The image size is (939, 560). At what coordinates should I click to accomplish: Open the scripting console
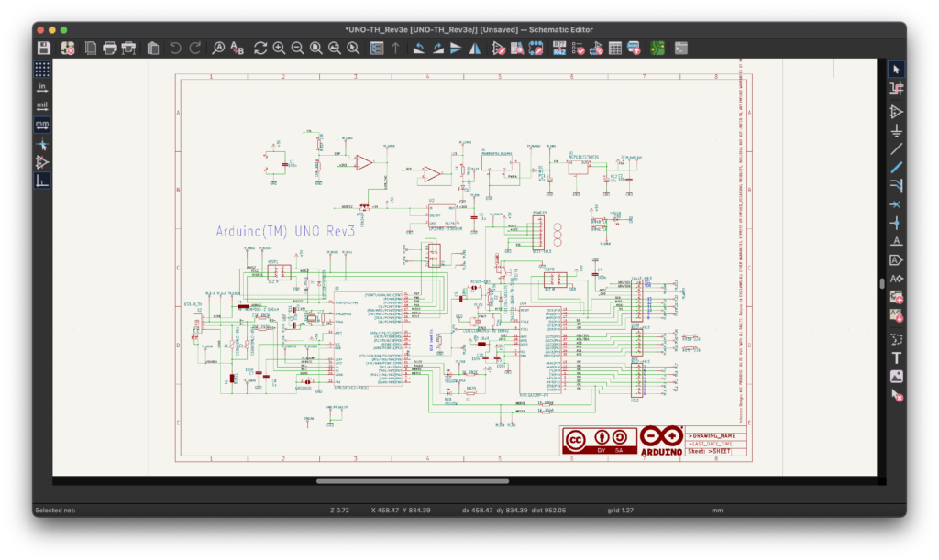(681, 49)
